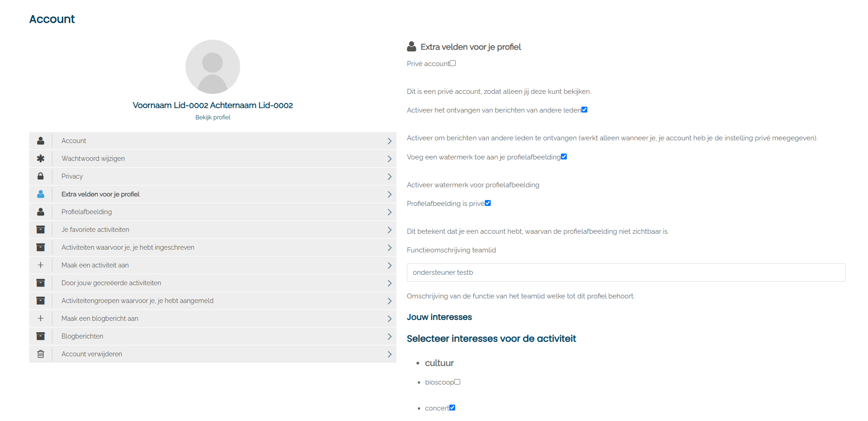Screen dimensions: 868x421
Task: Click the archive icon for Je favoriete activiteiten
Action: [x=41, y=230]
